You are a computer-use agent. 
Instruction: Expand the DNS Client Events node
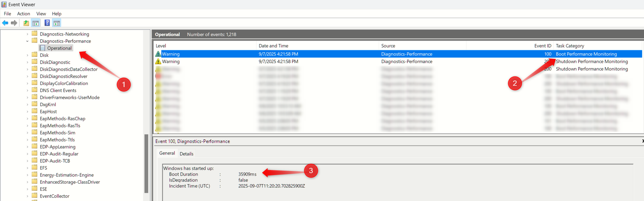[27, 91]
